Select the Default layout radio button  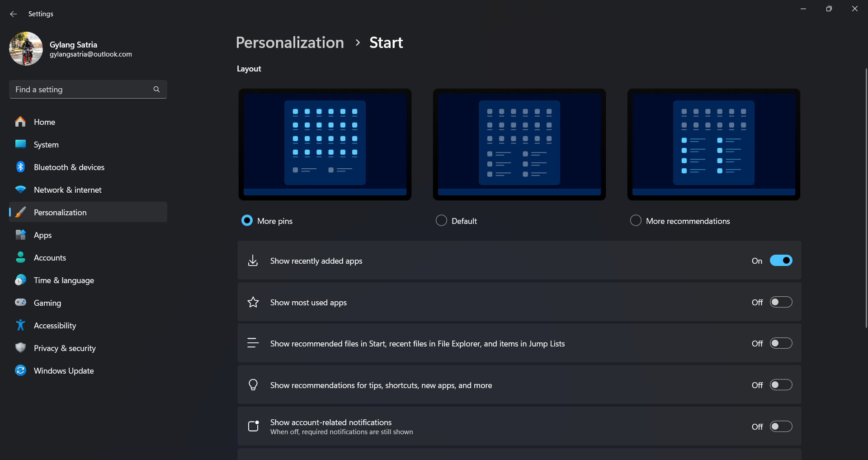(441, 221)
